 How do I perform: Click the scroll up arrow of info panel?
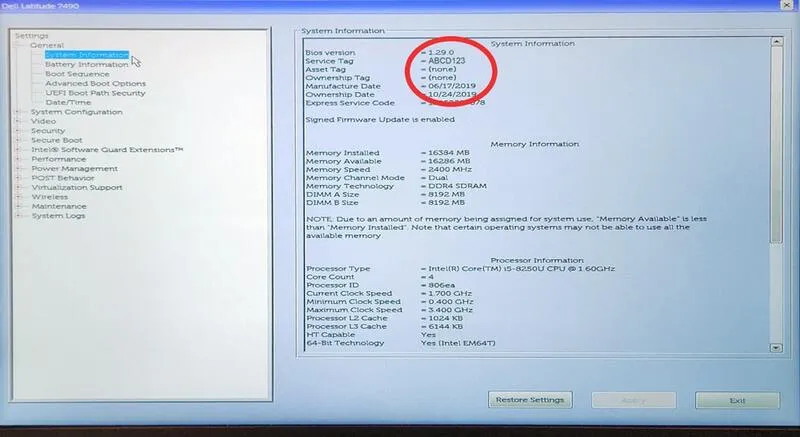tap(776, 42)
